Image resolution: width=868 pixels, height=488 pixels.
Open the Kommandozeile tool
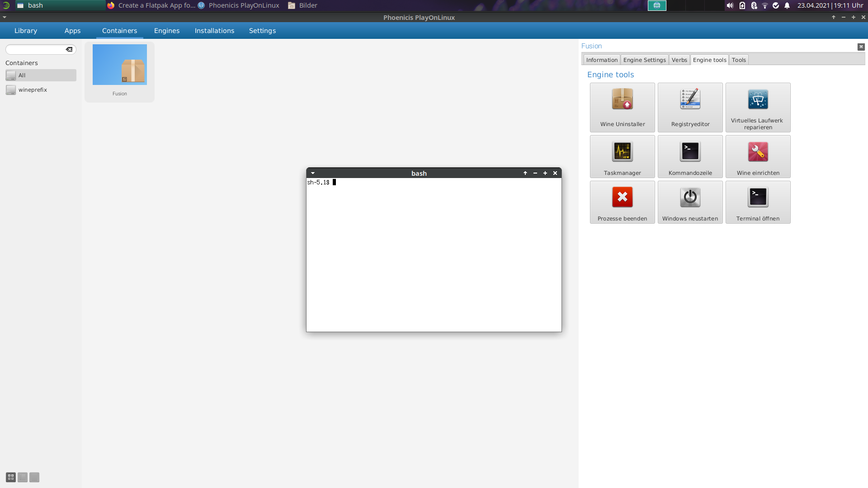[690, 156]
